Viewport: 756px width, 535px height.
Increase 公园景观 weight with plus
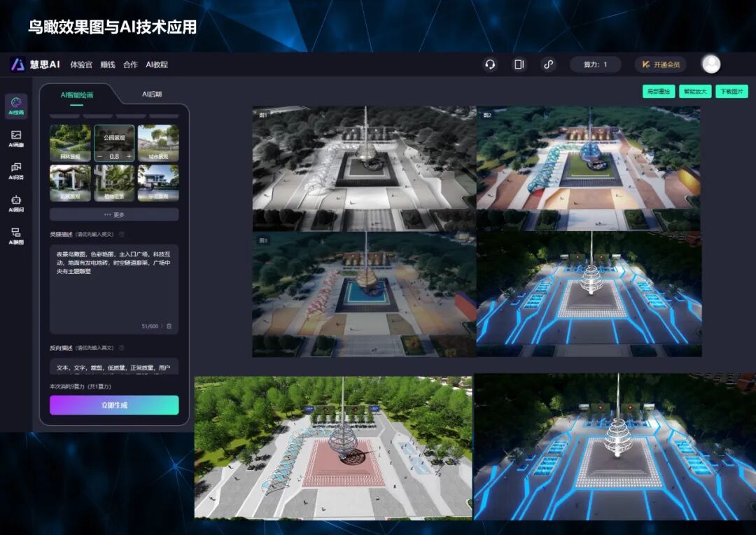pyautogui.click(x=129, y=156)
